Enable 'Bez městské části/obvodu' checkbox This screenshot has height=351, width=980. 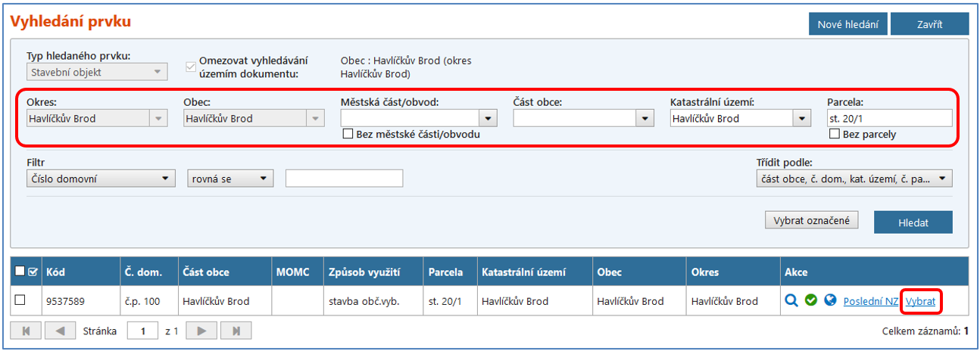pos(348,134)
